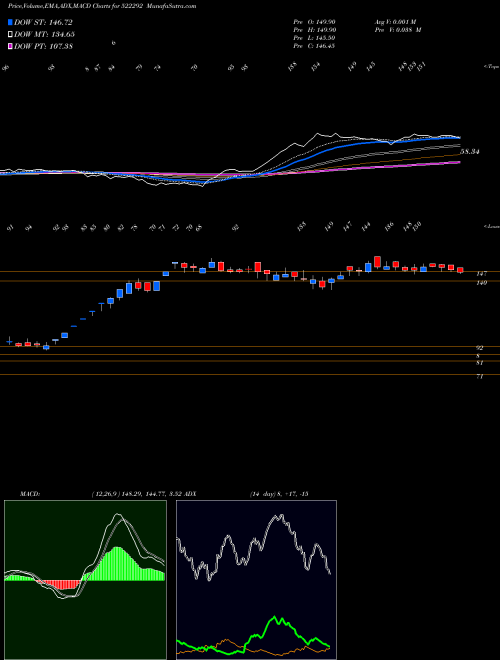
Task: Click the '(14 day) 8, +17, -15' ADX values
Action: pos(279,494)
